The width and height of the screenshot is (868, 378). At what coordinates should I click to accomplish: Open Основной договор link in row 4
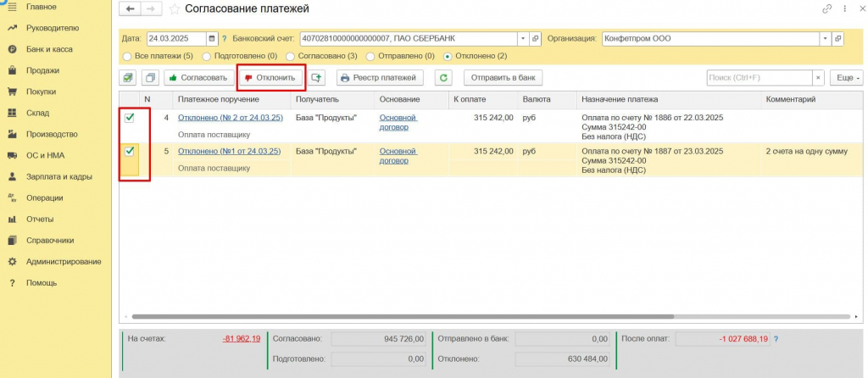tap(398, 122)
